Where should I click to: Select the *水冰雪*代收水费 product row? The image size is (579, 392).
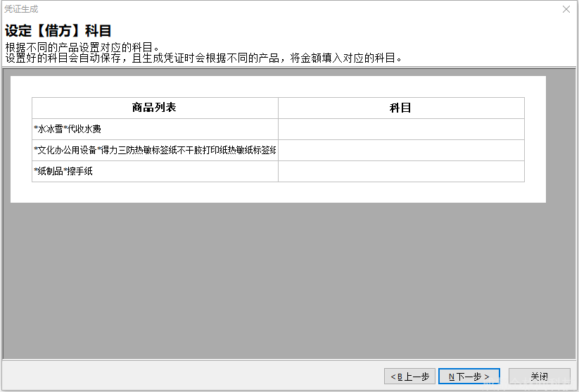coord(155,129)
